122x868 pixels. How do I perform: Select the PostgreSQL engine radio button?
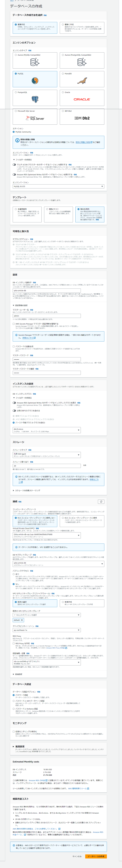point(16,92)
